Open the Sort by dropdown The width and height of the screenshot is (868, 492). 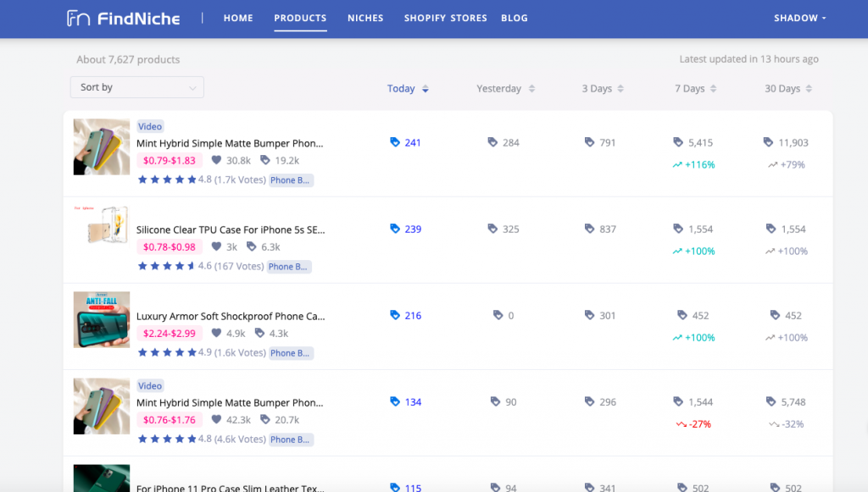137,87
